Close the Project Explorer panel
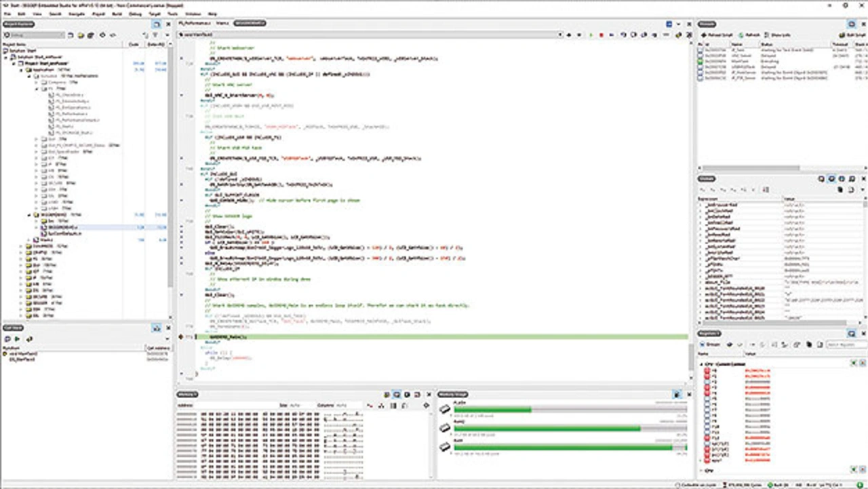Image resolution: width=868 pixels, height=489 pixels. tap(167, 24)
